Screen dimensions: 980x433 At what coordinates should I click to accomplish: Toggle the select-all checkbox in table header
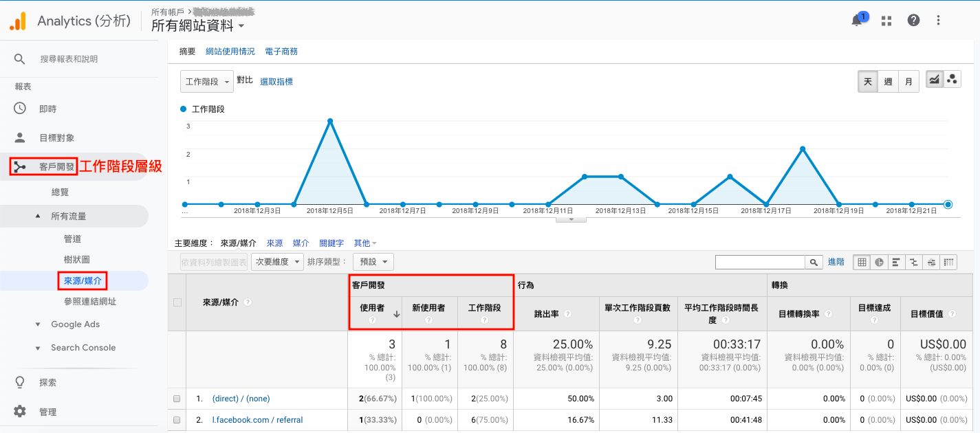click(176, 302)
